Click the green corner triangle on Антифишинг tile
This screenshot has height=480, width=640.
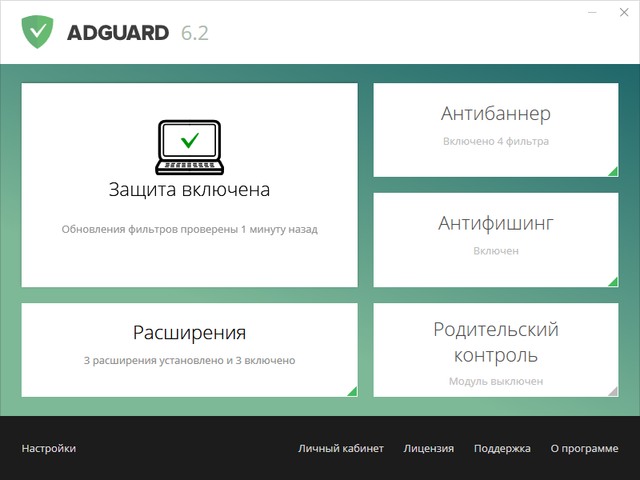pos(612,282)
